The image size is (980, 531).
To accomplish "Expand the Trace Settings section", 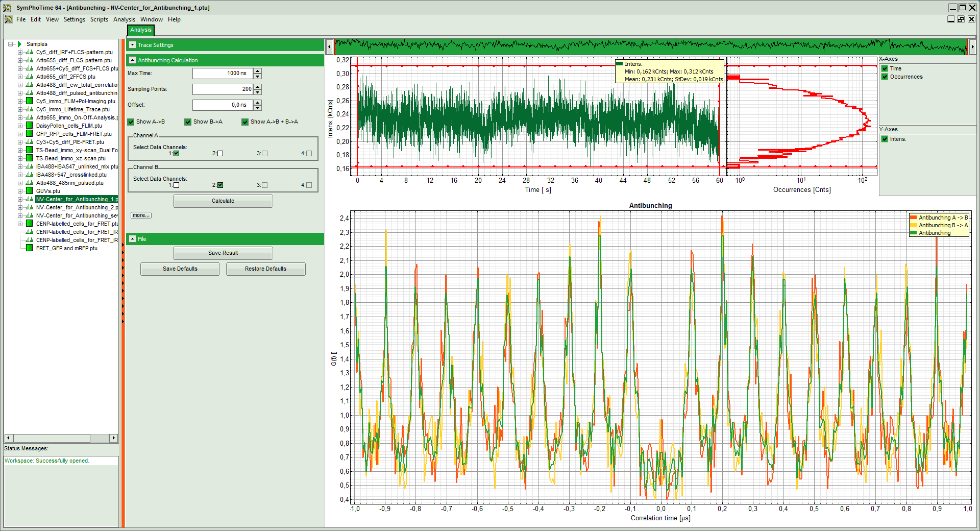I will [x=133, y=45].
